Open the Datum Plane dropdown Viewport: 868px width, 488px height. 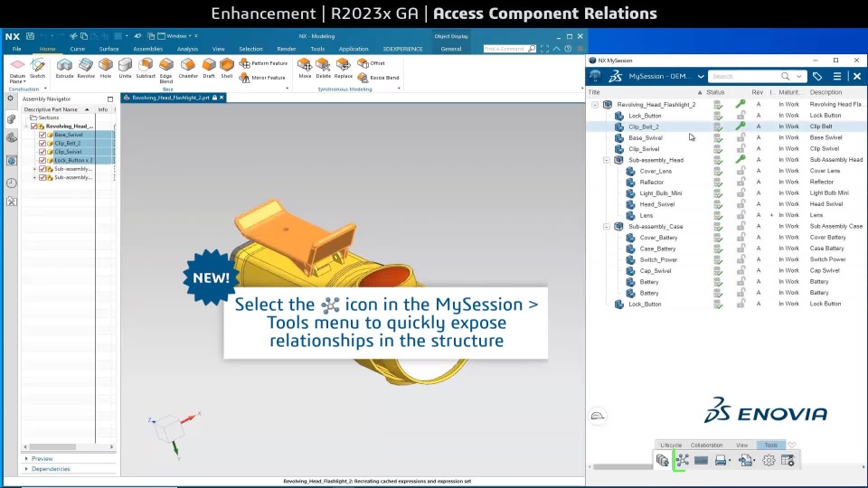pyautogui.click(x=24, y=82)
